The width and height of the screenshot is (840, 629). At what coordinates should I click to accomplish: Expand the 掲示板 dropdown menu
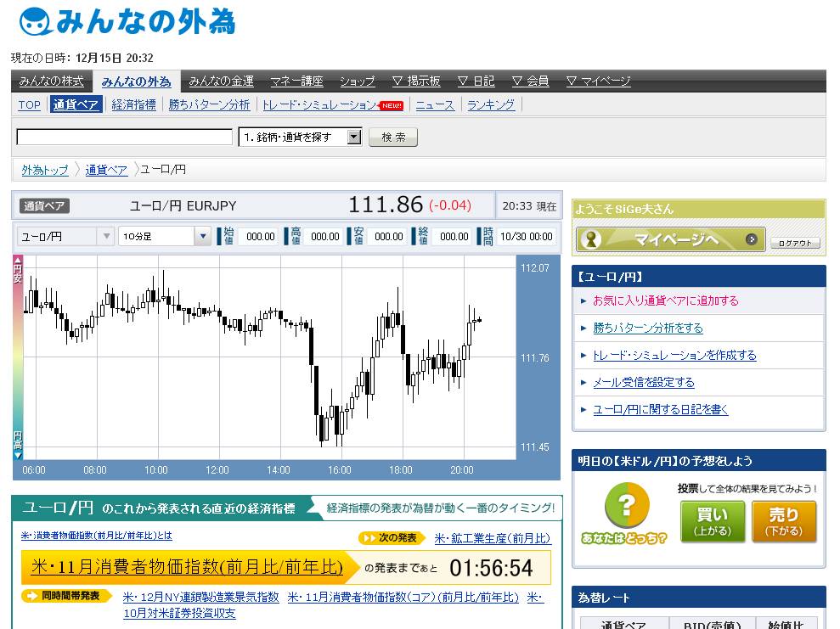coord(416,81)
